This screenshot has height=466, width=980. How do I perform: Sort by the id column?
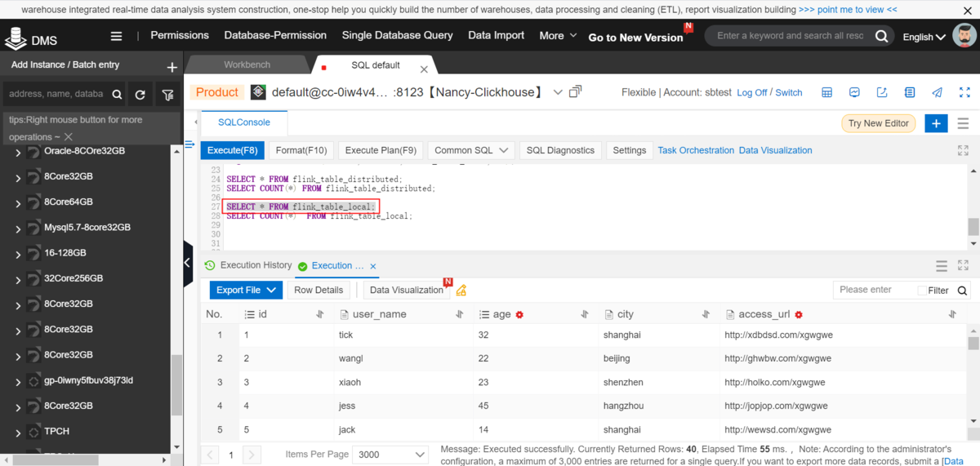pyautogui.click(x=320, y=314)
